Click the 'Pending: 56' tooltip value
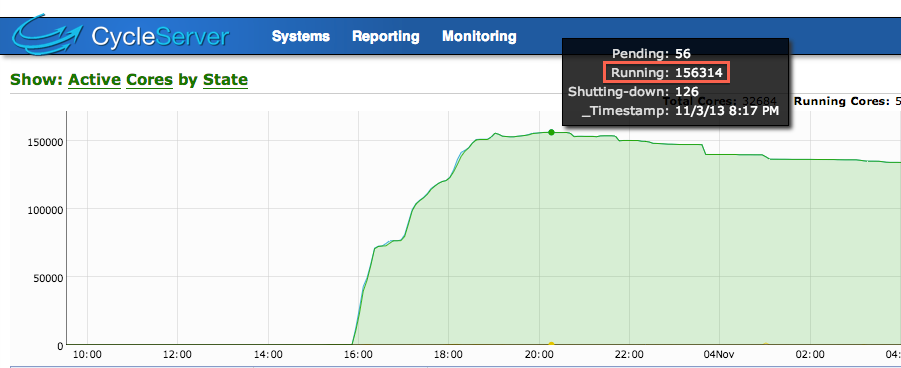Image resolution: width=901 pixels, height=368 pixels. (x=651, y=54)
